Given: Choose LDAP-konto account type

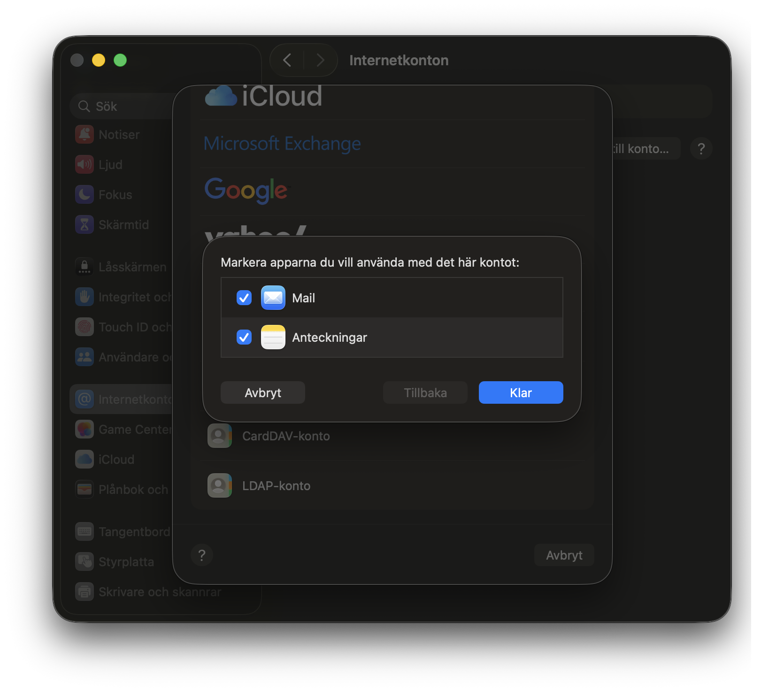Looking at the screenshot, I should (276, 486).
